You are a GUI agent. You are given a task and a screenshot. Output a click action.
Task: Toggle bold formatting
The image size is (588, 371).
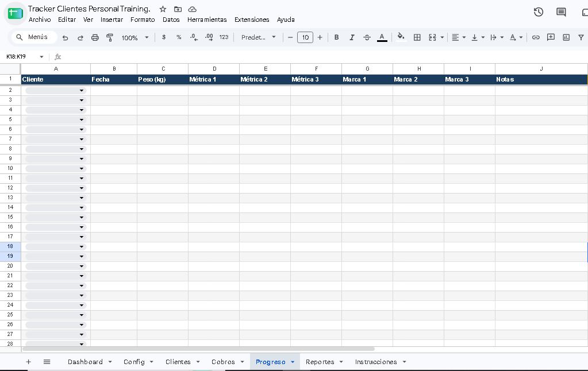(336, 37)
